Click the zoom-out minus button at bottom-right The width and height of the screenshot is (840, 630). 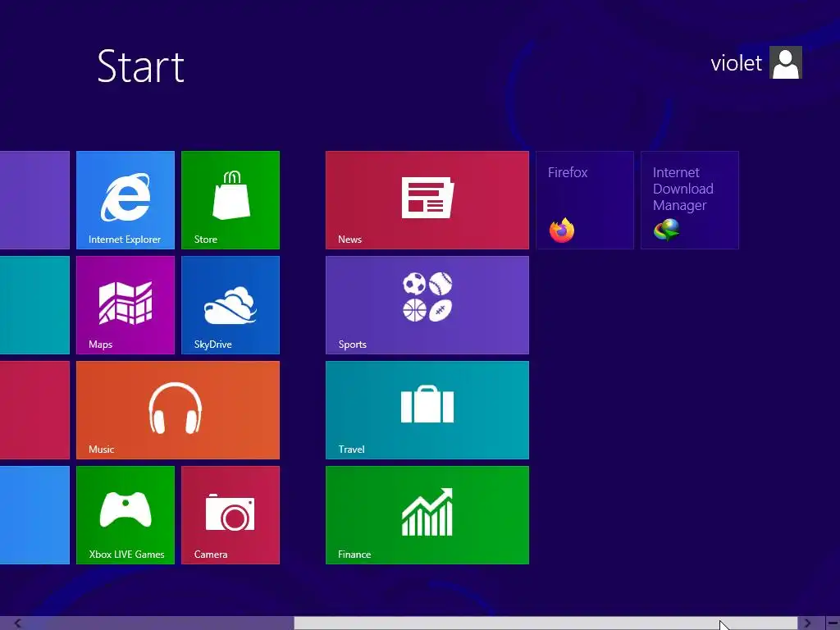tap(833, 623)
